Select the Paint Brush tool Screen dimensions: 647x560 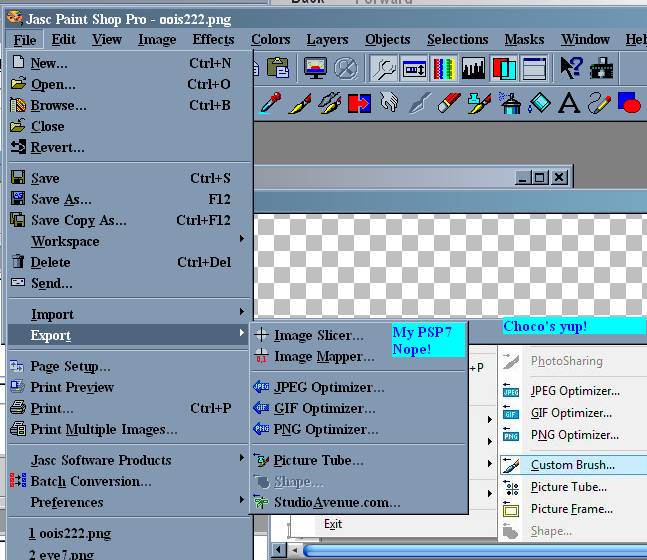[300, 103]
